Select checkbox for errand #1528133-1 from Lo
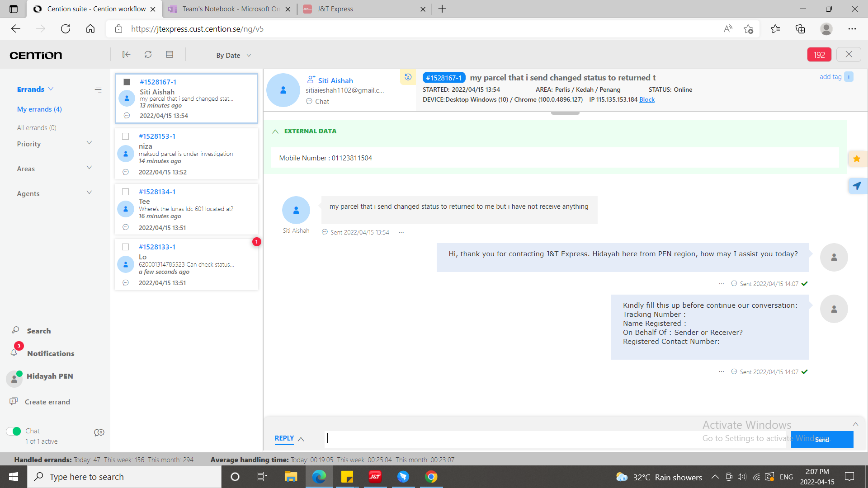The width and height of the screenshot is (868, 488). pos(126,247)
